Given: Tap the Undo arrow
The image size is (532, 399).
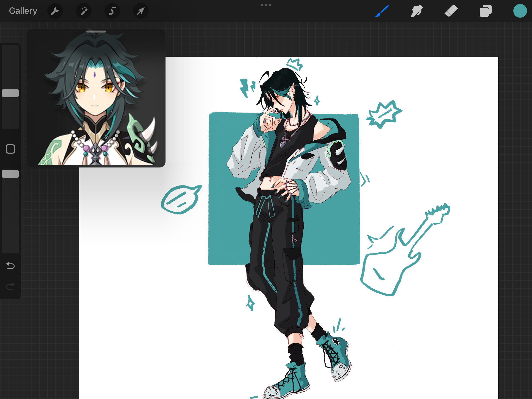Looking at the screenshot, I should point(10,266).
